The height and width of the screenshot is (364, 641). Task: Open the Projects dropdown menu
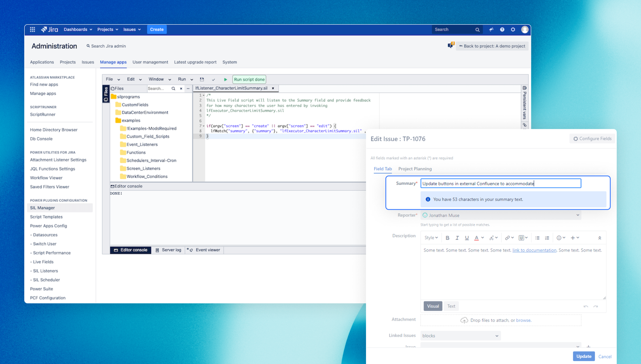(108, 30)
